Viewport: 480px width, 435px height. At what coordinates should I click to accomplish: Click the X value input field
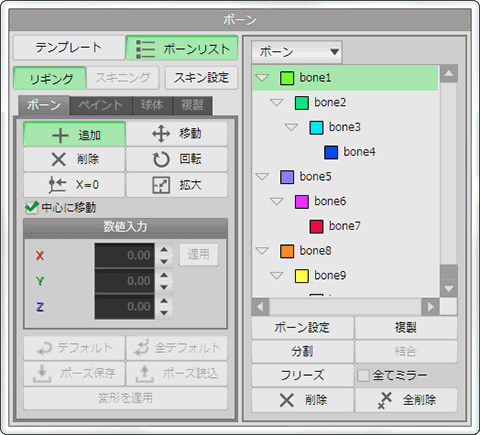[124, 255]
